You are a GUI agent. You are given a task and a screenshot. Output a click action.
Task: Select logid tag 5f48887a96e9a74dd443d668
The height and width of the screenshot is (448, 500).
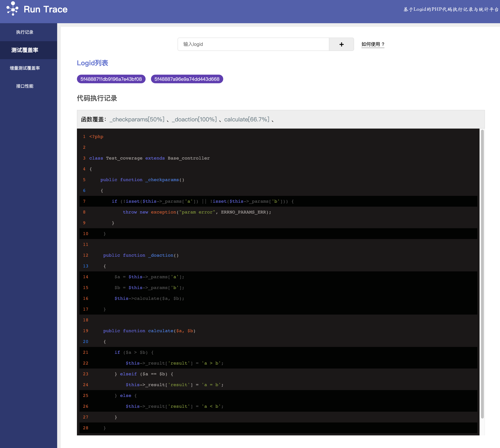(x=187, y=79)
